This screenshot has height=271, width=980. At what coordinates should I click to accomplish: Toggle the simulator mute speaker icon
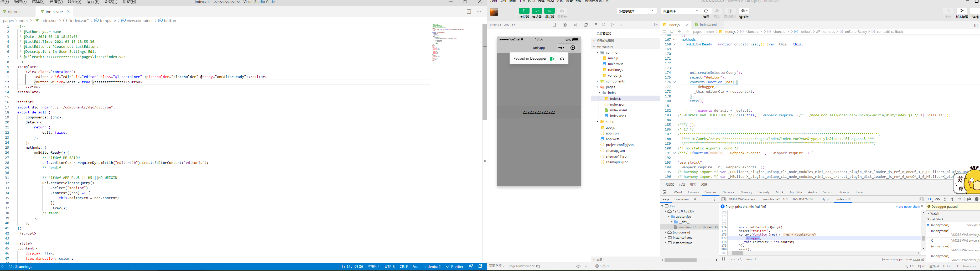click(575, 25)
